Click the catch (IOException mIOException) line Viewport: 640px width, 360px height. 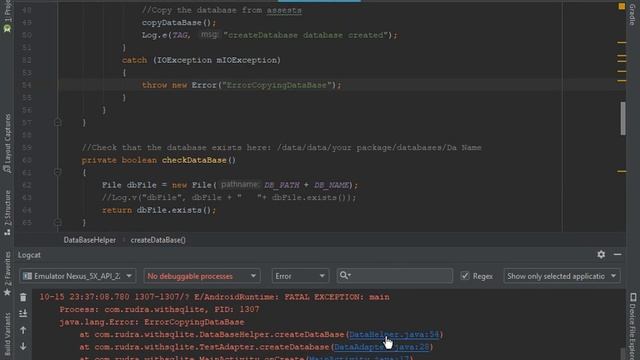pos(201,60)
